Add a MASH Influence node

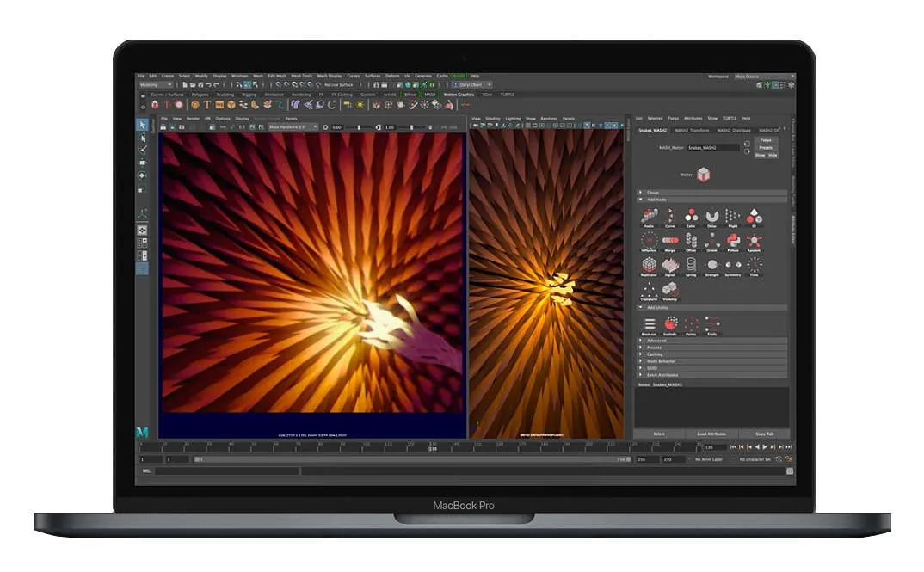click(649, 241)
